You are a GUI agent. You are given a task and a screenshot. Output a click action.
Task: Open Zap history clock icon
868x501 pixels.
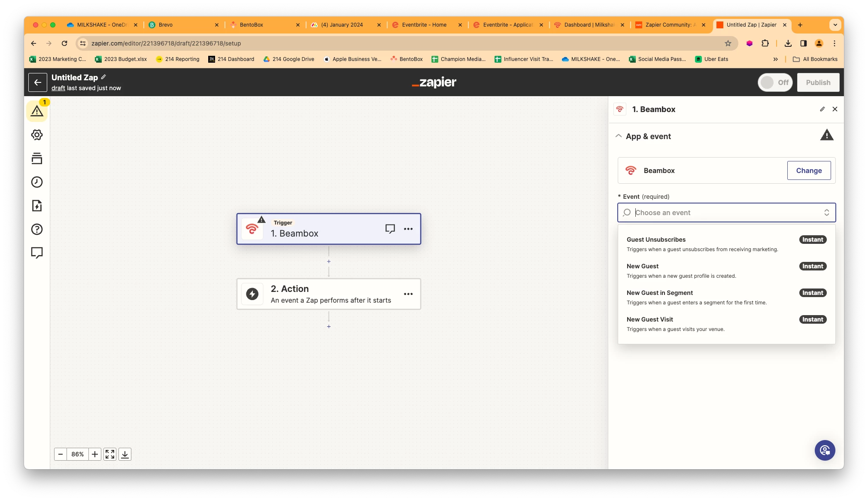click(x=37, y=182)
